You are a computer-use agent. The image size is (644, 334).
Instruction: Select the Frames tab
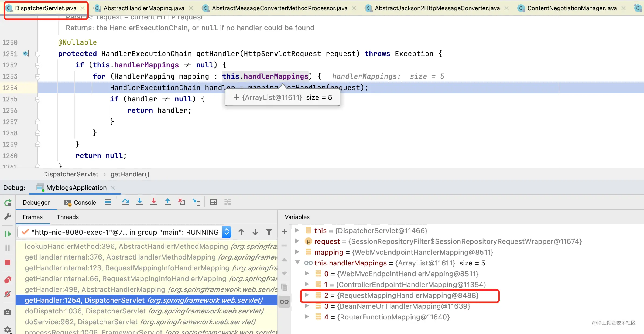pos(33,217)
